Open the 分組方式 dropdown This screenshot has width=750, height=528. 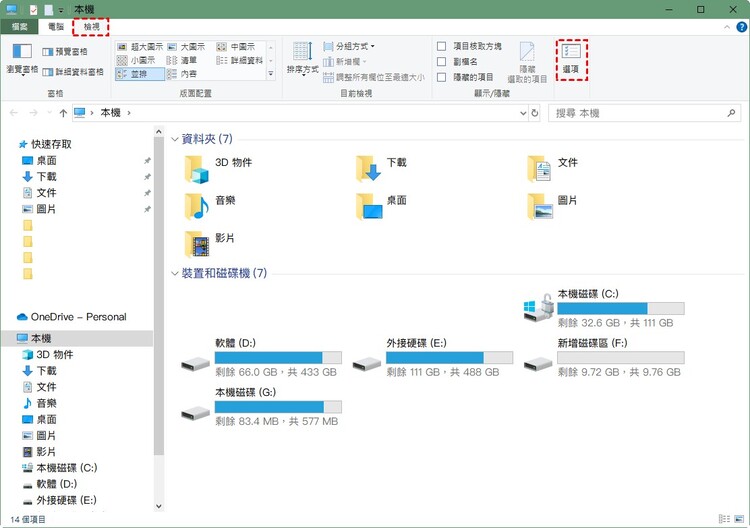click(349, 46)
